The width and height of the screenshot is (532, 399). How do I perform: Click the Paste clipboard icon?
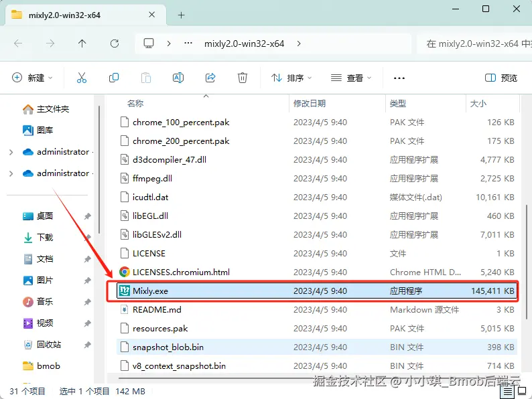(x=146, y=78)
